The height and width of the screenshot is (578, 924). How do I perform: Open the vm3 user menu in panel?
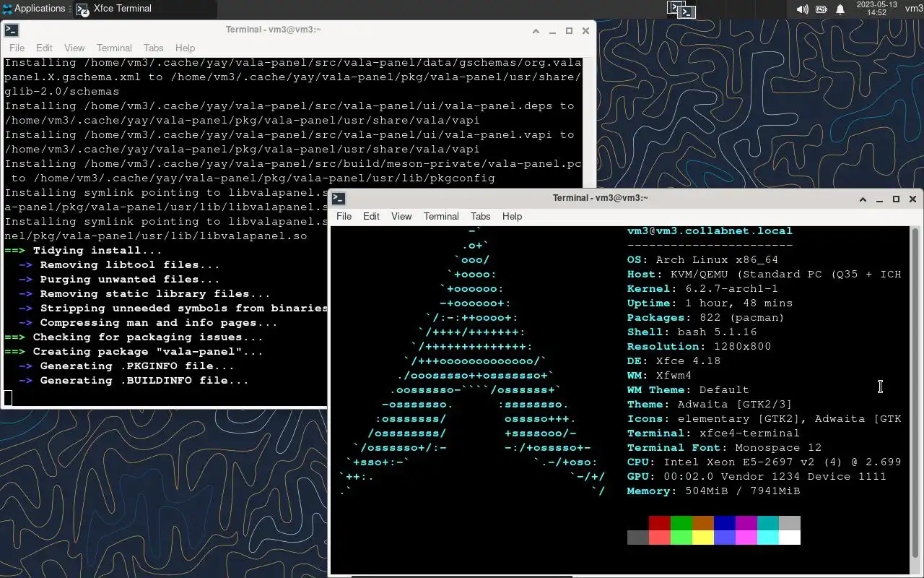click(x=914, y=9)
